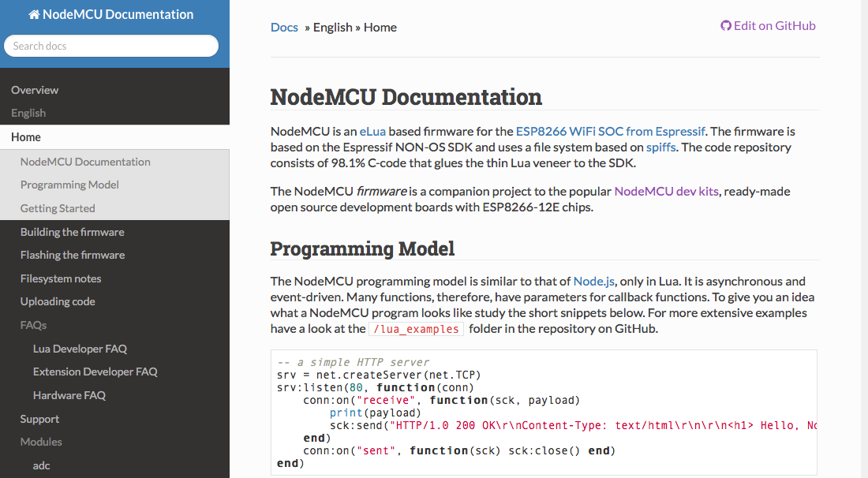
Task: Select the English section in sidebar
Action: (x=28, y=113)
